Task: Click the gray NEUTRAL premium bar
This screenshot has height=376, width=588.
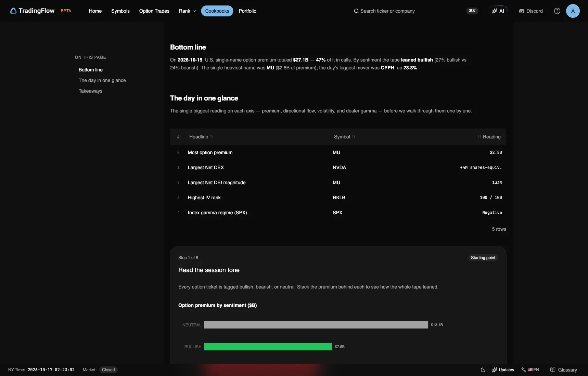Action: [x=316, y=325]
